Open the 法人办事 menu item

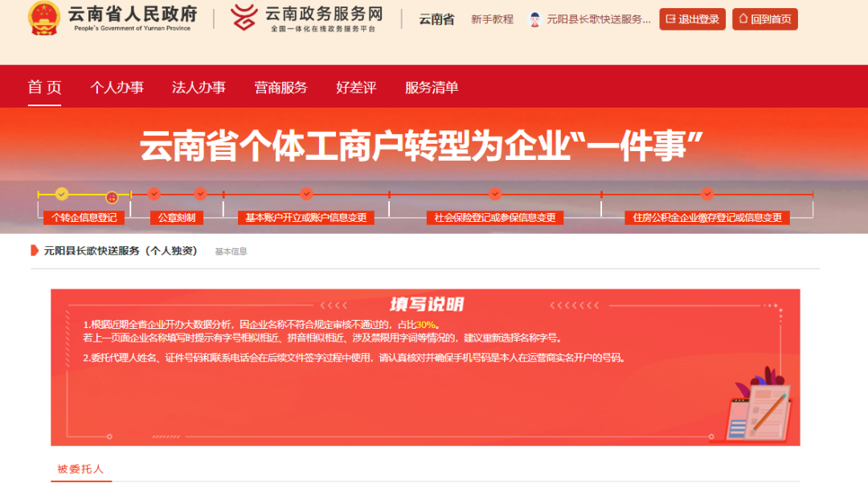[198, 88]
